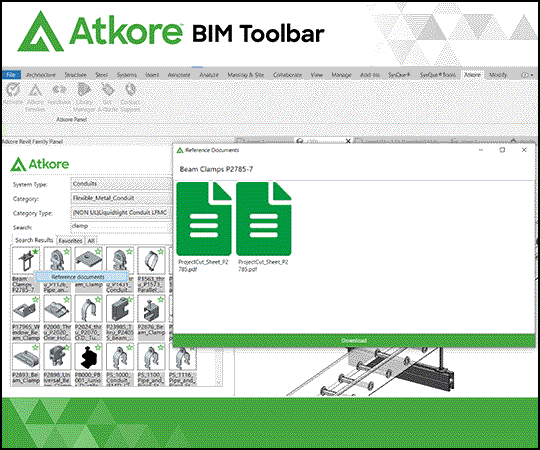The height and width of the screenshot is (450, 540).
Task: Select the PS_1000 Conduit clamp thumbnail
Action: coord(120,357)
